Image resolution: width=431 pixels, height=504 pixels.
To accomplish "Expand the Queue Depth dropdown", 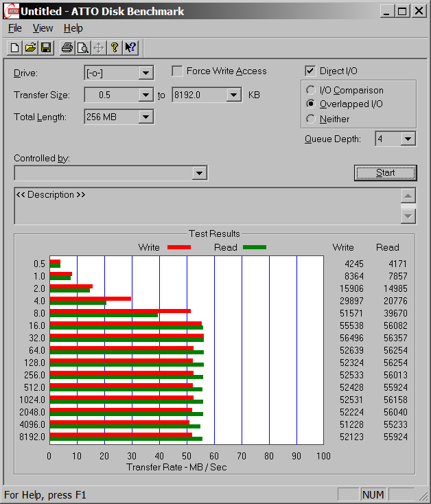I will pos(408,139).
